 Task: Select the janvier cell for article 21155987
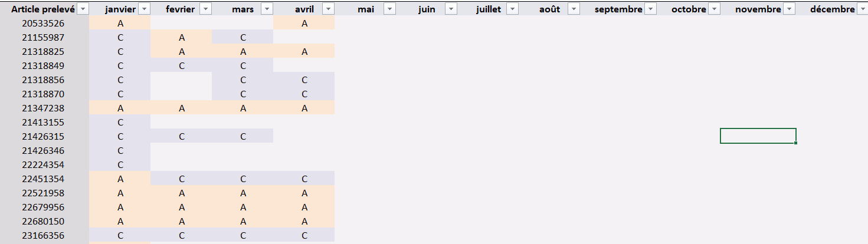click(x=120, y=38)
